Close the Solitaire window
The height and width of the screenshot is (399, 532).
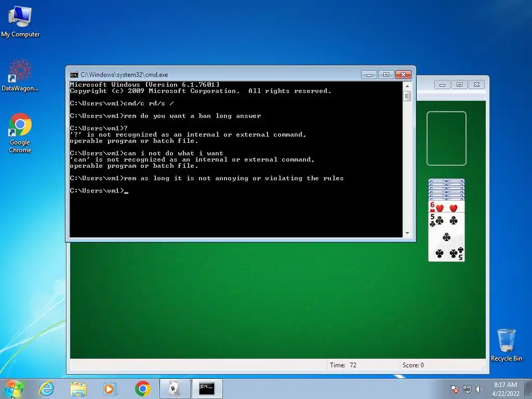(x=477, y=85)
